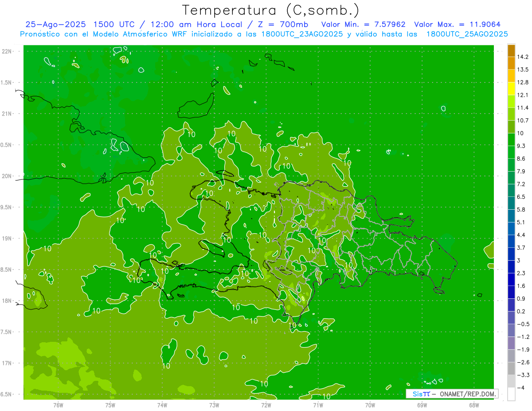Click the "20N" latitude axis label

point(7,176)
